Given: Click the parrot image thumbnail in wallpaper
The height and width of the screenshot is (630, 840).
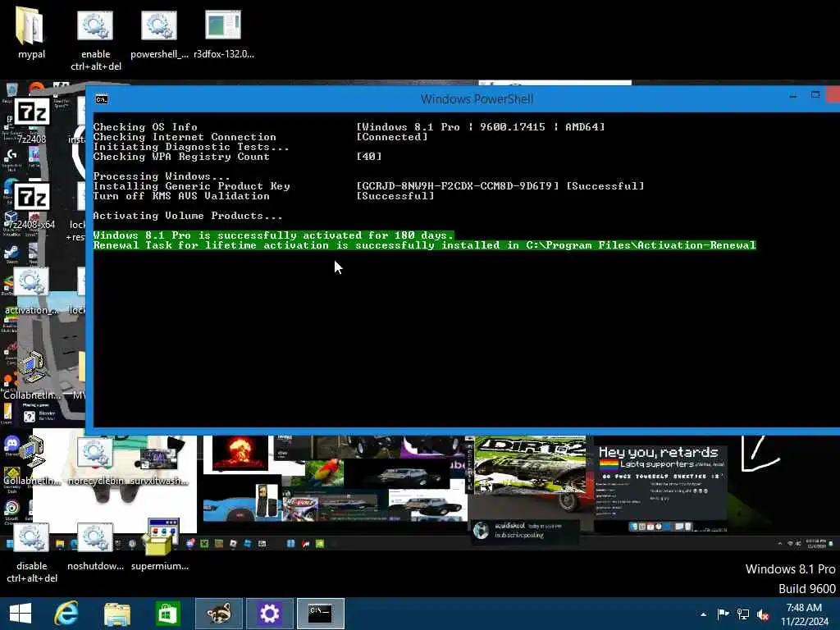Looking at the screenshot, I should click(x=324, y=472).
